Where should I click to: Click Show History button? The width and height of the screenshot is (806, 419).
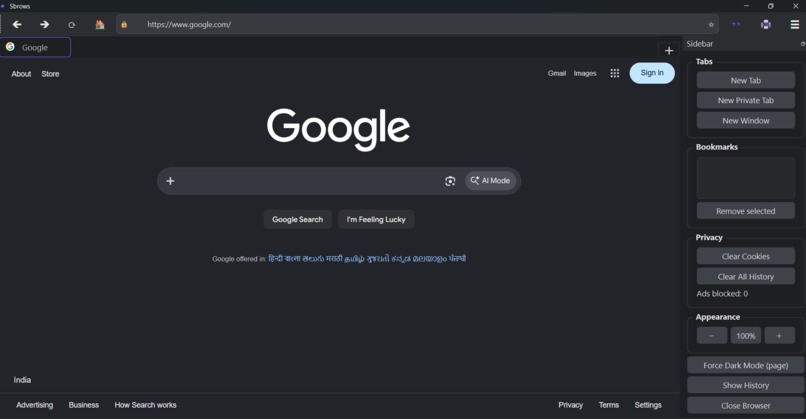tap(745, 385)
